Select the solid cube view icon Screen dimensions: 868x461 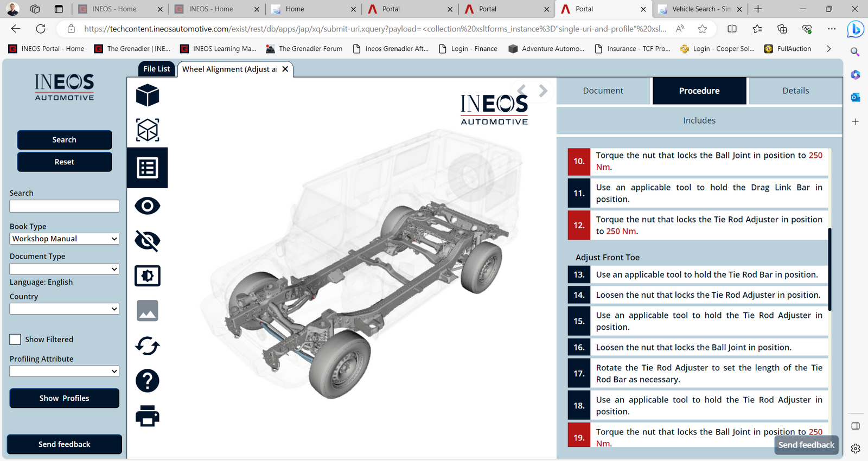point(148,95)
